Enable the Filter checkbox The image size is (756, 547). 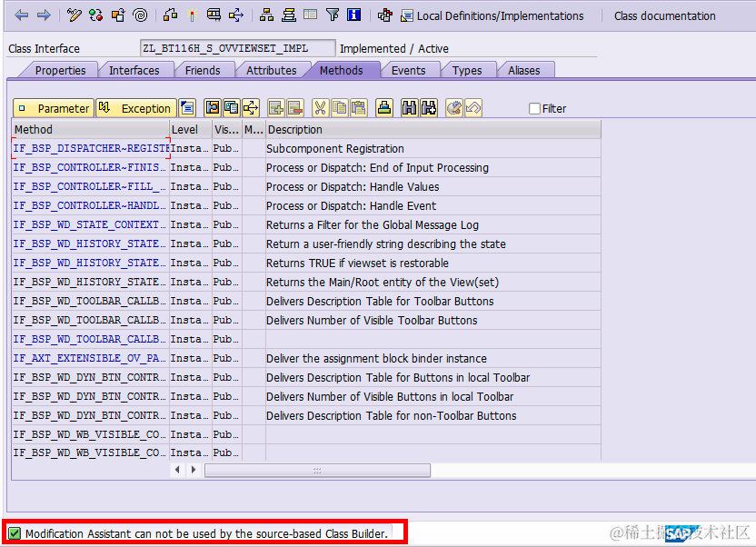click(534, 109)
